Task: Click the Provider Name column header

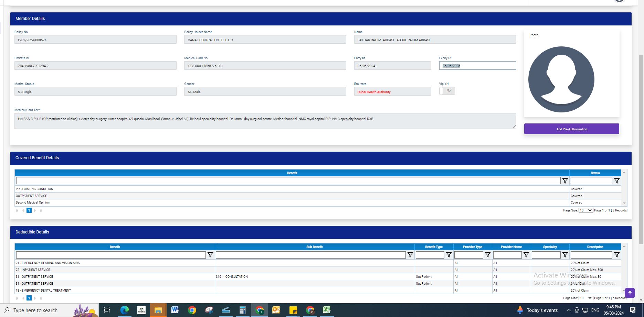Action: click(x=511, y=247)
